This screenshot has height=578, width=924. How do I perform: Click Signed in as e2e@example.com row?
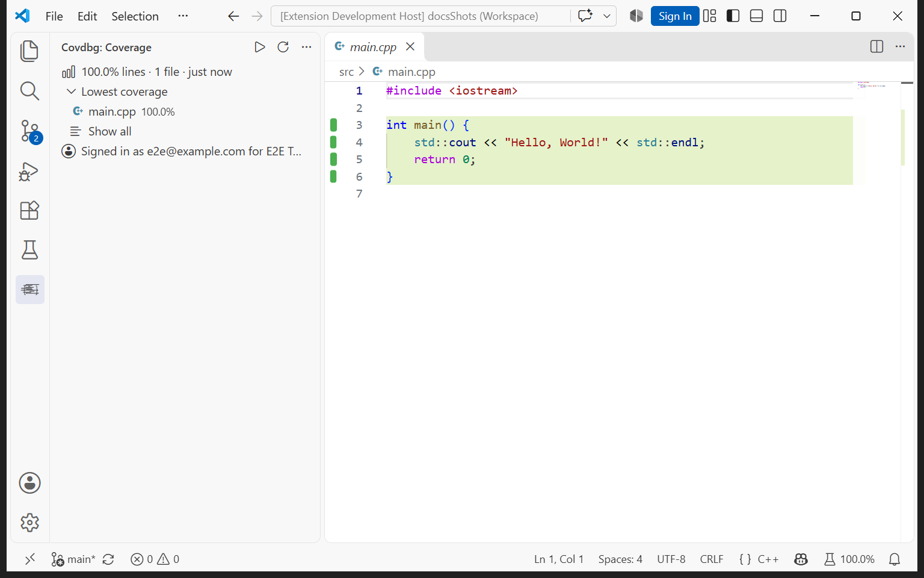(x=185, y=151)
